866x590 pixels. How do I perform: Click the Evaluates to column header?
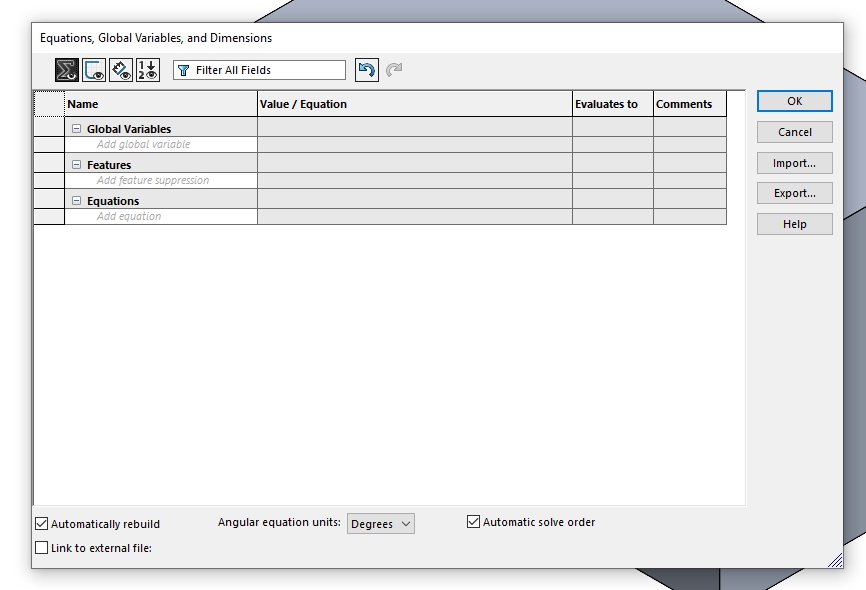[x=613, y=104]
